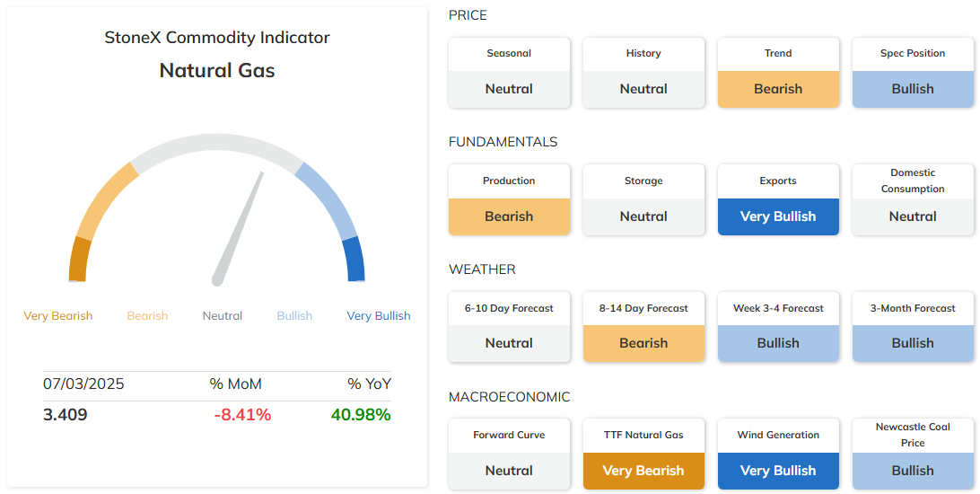
Task: Select the Production Bearish card
Action: pos(509,199)
